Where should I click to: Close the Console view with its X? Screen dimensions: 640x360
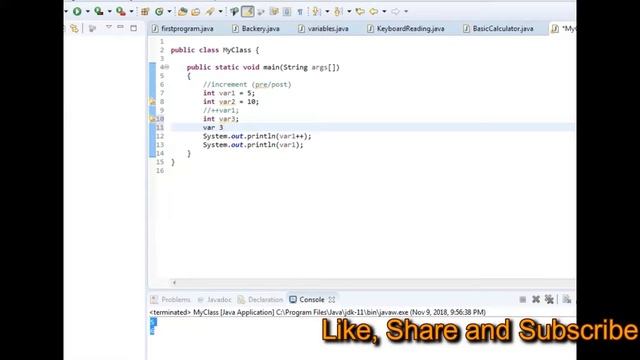coord(332,300)
